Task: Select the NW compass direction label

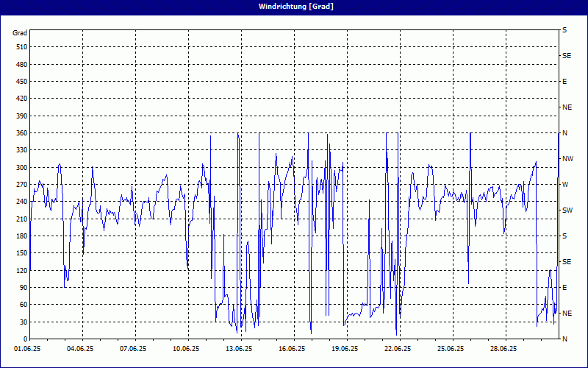Action: [567, 159]
